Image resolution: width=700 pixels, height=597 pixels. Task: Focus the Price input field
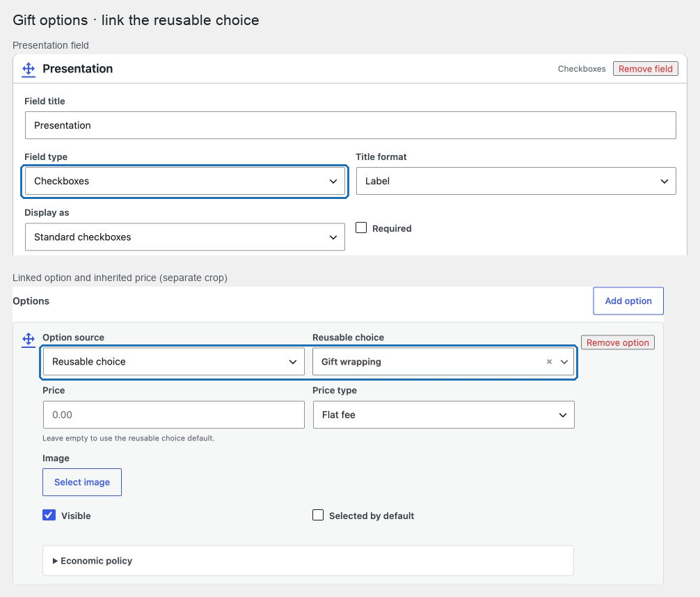pos(174,415)
